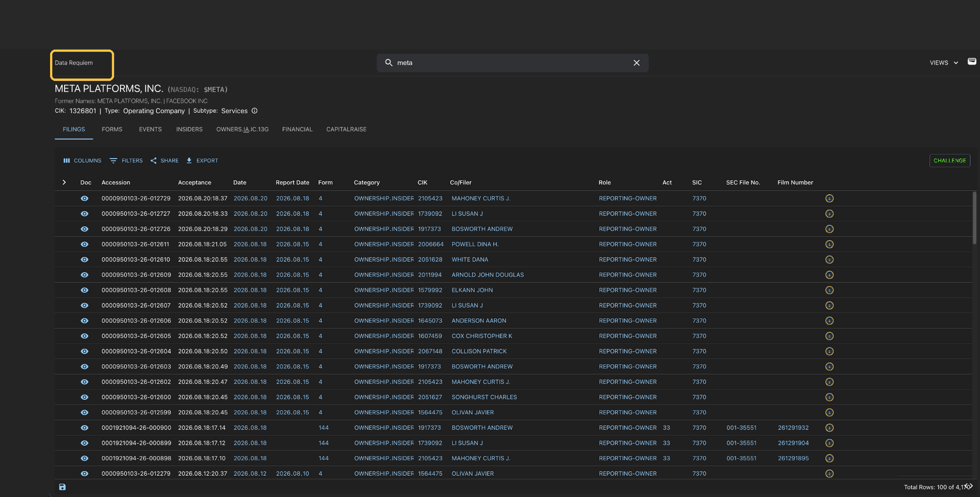View document for 0001921094-26-000900
The width and height of the screenshot is (980, 497).
click(84, 428)
